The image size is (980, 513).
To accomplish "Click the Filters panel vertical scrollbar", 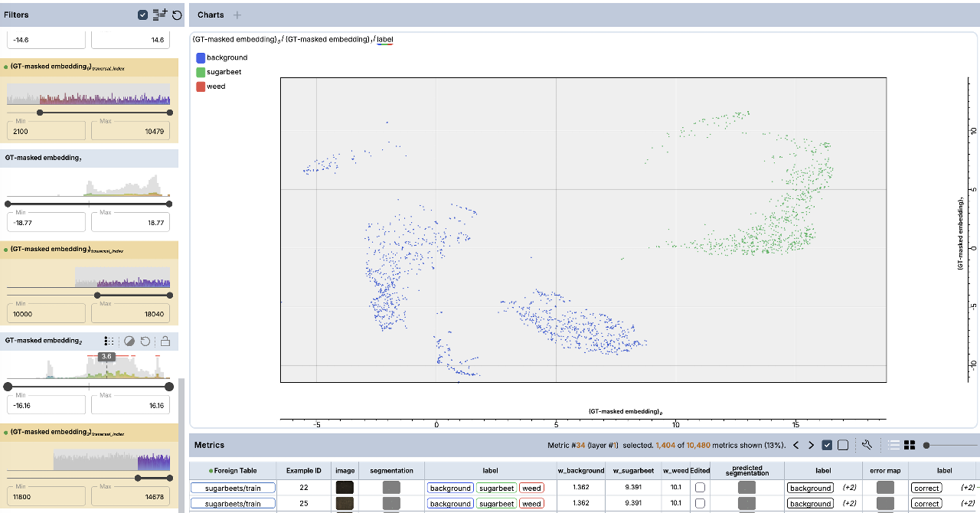I will tap(182, 446).
